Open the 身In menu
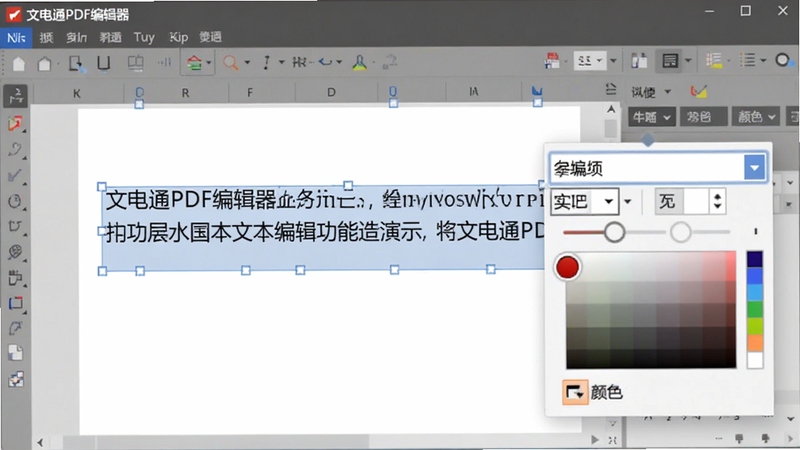800x450 pixels. point(77,37)
